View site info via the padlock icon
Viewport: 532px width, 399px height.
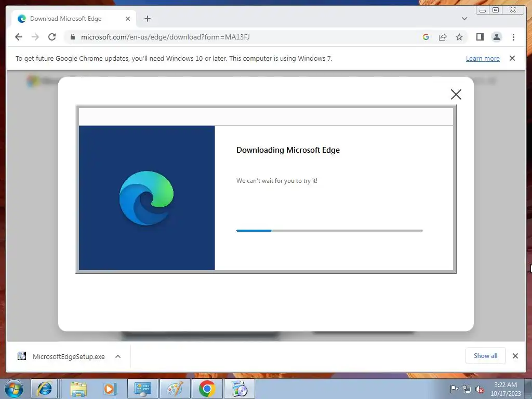(x=73, y=37)
